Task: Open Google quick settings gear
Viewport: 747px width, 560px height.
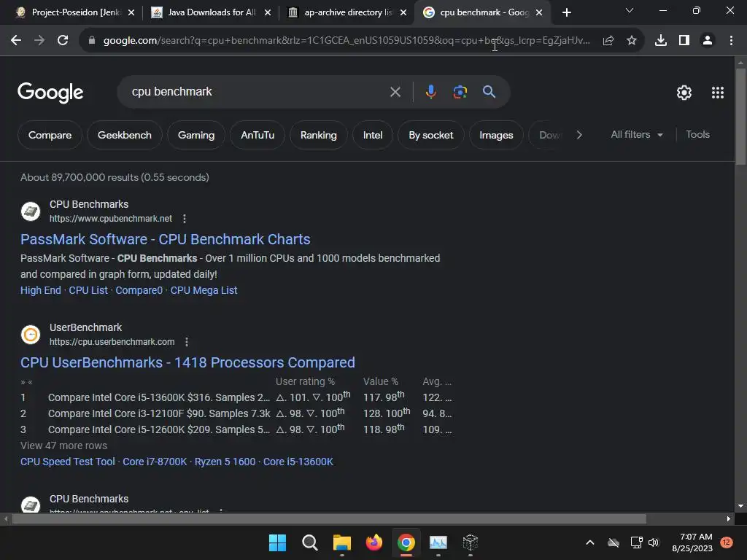Action: [x=684, y=93]
